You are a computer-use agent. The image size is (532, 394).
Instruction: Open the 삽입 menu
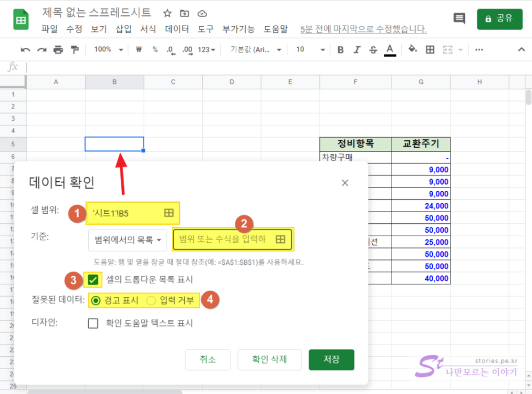[x=124, y=29]
